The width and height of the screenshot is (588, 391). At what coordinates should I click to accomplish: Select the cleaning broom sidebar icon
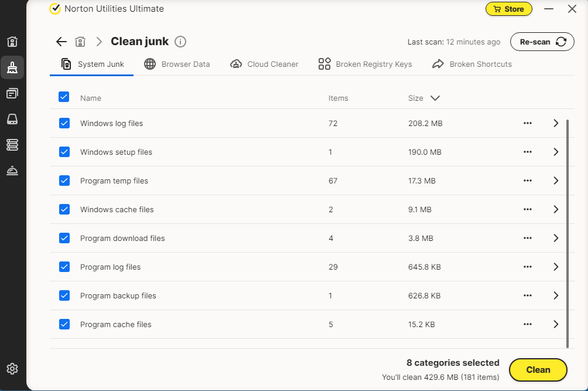pyautogui.click(x=12, y=68)
